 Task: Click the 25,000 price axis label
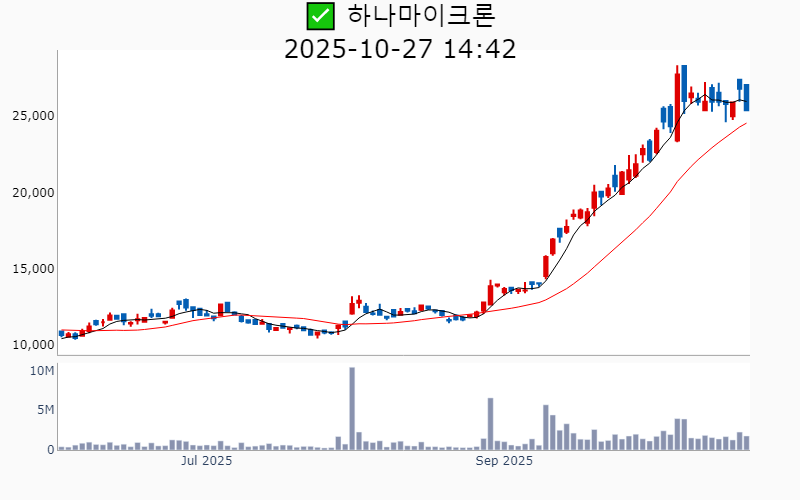tap(33, 116)
